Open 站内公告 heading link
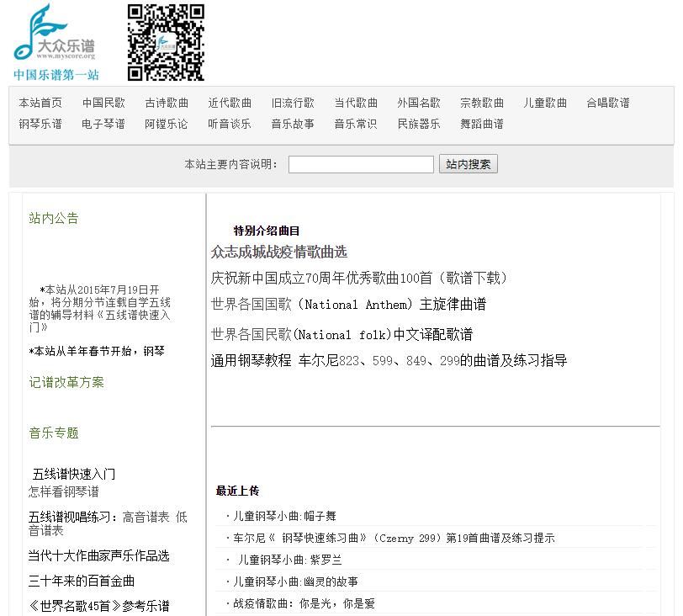Viewport: 683px width, 616px height. click(54, 218)
